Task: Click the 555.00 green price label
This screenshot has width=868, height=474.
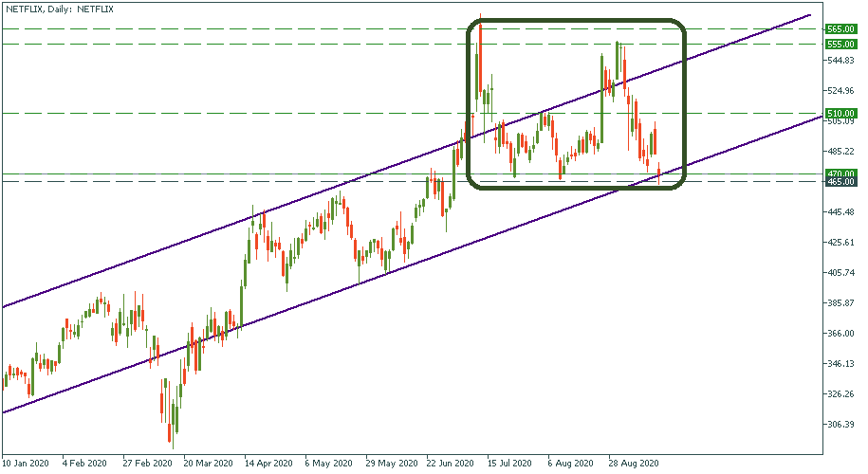Action: (x=841, y=44)
